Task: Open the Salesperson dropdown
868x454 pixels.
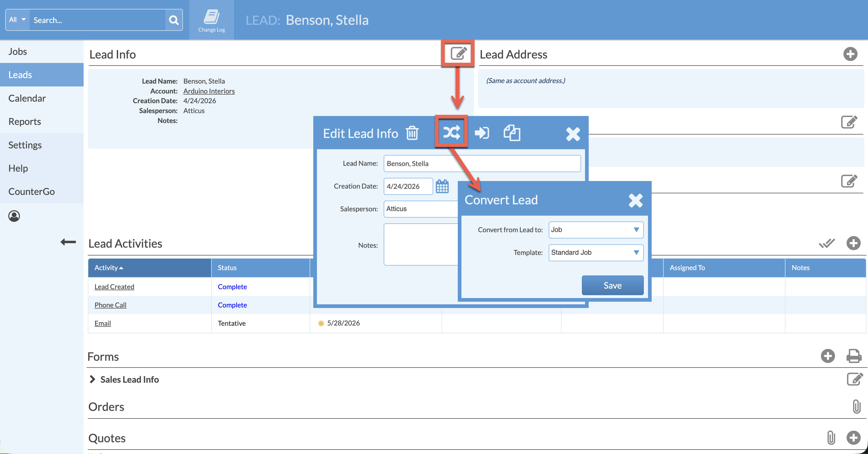Action: click(x=421, y=209)
